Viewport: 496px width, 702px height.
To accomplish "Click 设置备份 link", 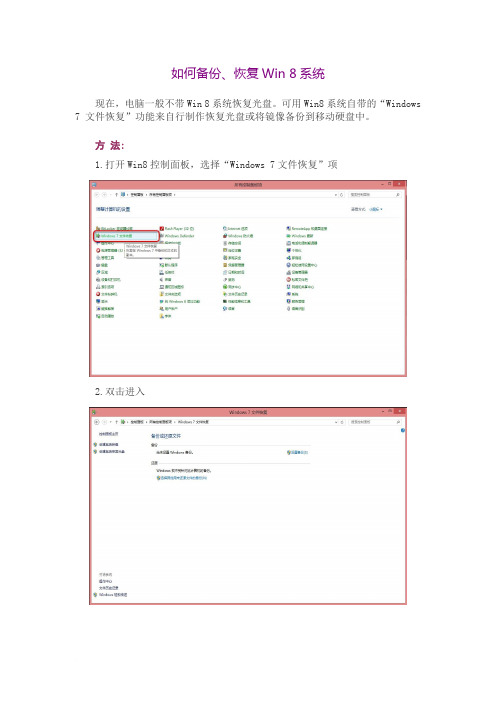I will click(298, 453).
